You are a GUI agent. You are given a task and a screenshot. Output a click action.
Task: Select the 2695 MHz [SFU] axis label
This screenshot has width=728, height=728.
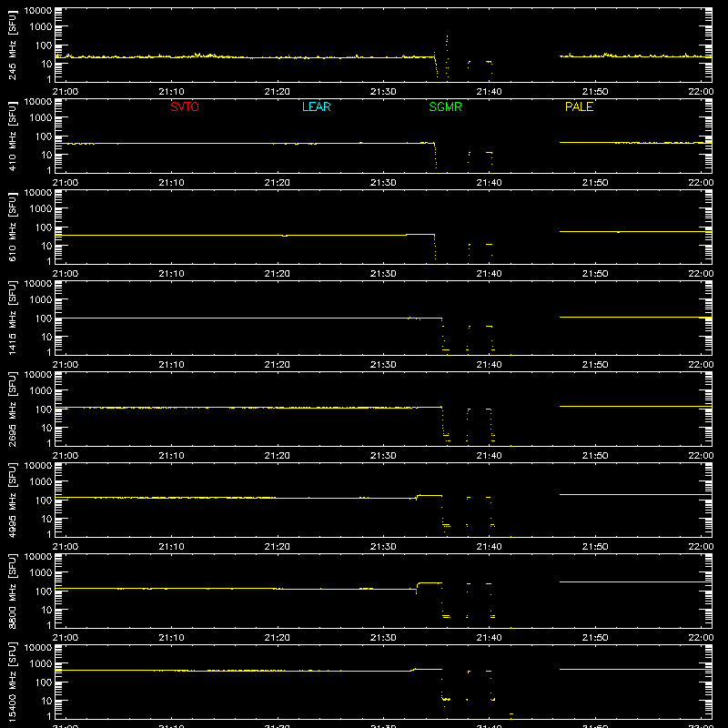pyautogui.click(x=13, y=409)
